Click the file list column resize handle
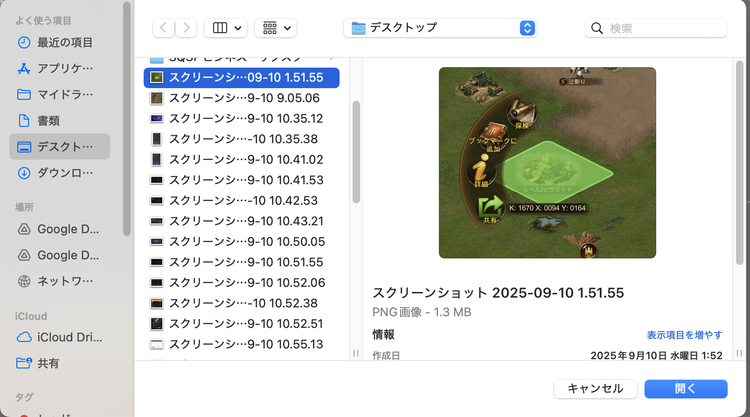750x417 pixels. [x=355, y=353]
